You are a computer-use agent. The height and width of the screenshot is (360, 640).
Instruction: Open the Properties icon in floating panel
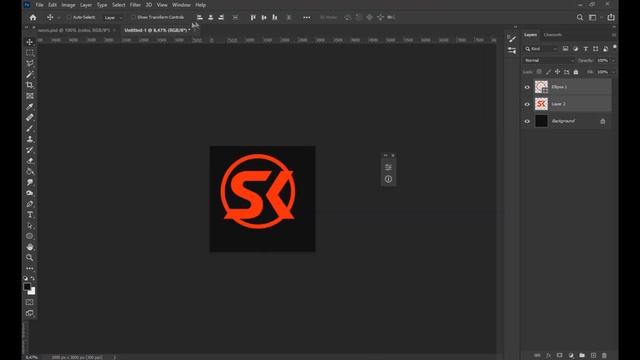388,167
